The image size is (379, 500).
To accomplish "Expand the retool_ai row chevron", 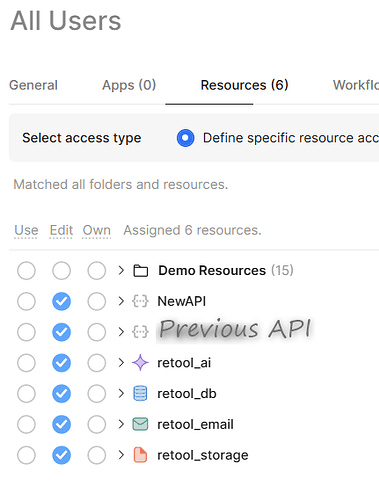I will 121,362.
